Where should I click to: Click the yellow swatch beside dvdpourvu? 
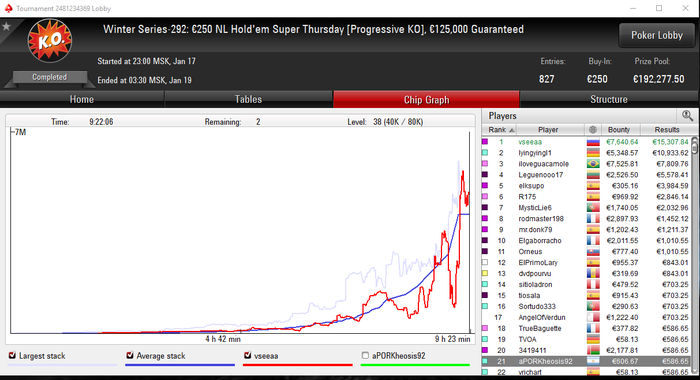click(x=485, y=274)
